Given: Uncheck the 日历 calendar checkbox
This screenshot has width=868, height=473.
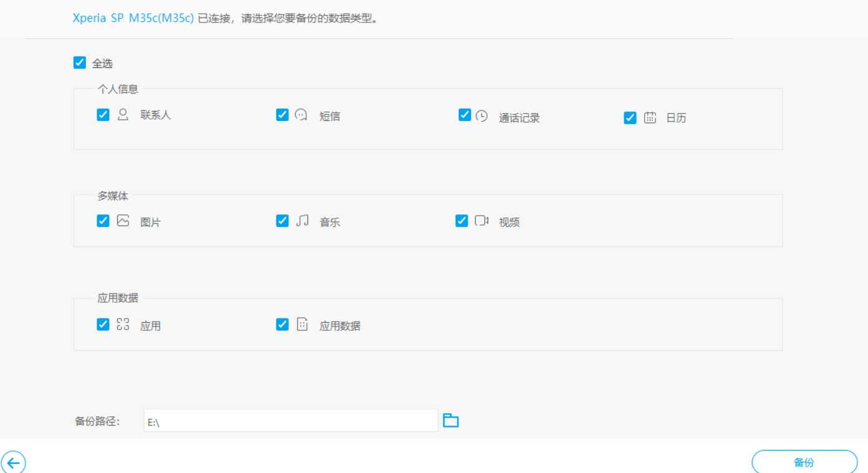Looking at the screenshot, I should pos(630,118).
